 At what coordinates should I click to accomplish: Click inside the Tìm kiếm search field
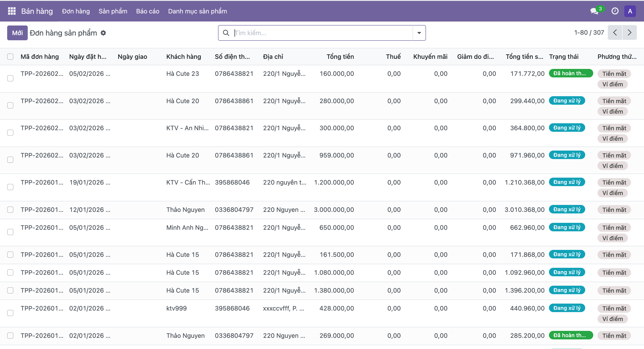pyautogui.click(x=300, y=33)
